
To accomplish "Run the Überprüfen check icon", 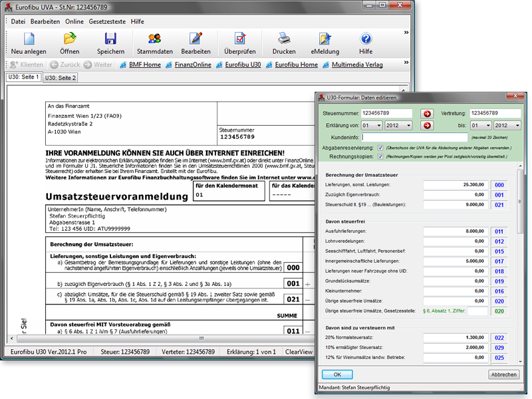I will tap(240, 39).
